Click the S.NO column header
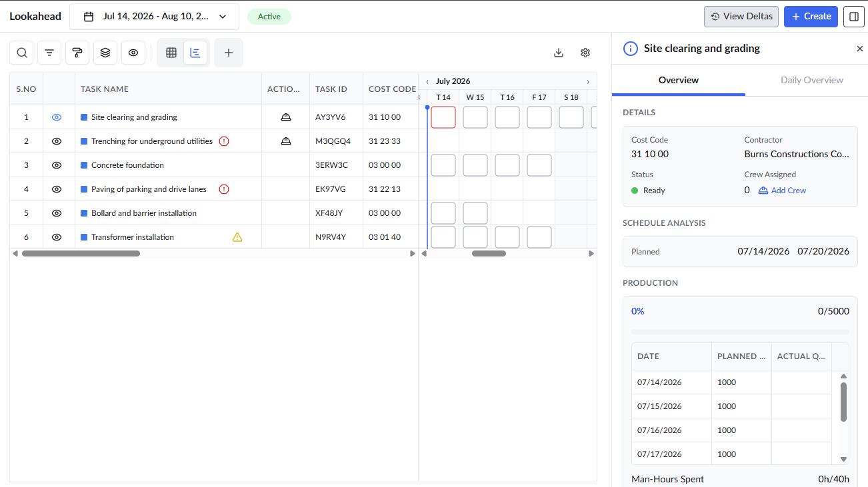 coord(27,89)
